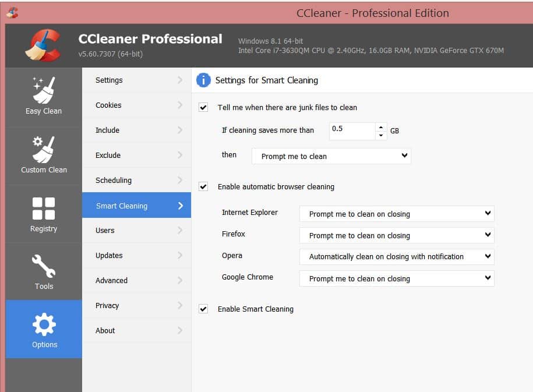
Task: Open the Opera cleaning behavior dropdown
Action: coord(396,257)
